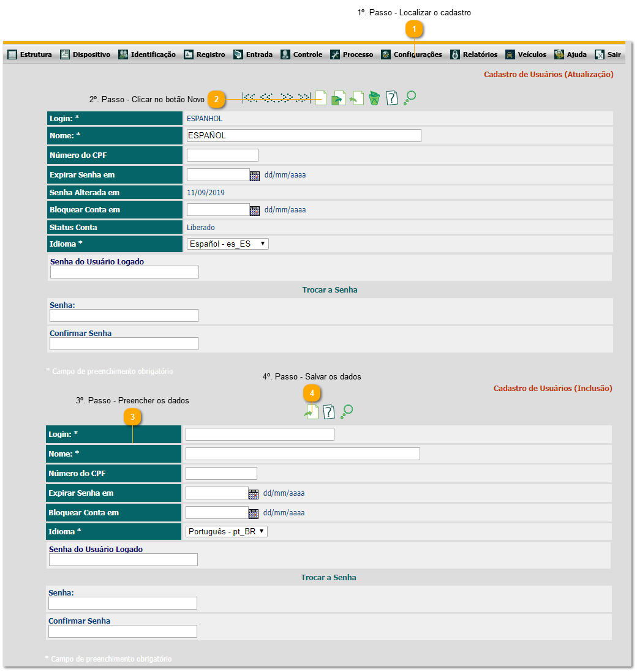Open the Relatórios menu
The image size is (637, 672).
pos(474,54)
